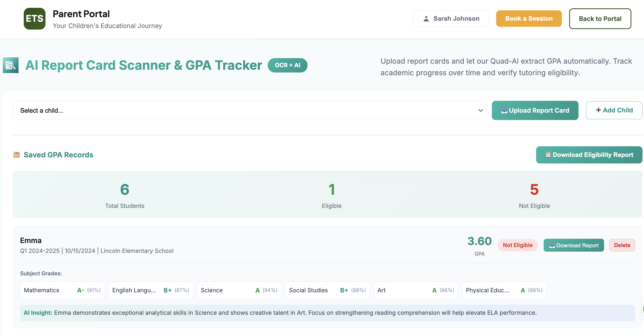This screenshot has width=644, height=336.
Task: Click the Physical Education grade card
Action: click(504, 290)
